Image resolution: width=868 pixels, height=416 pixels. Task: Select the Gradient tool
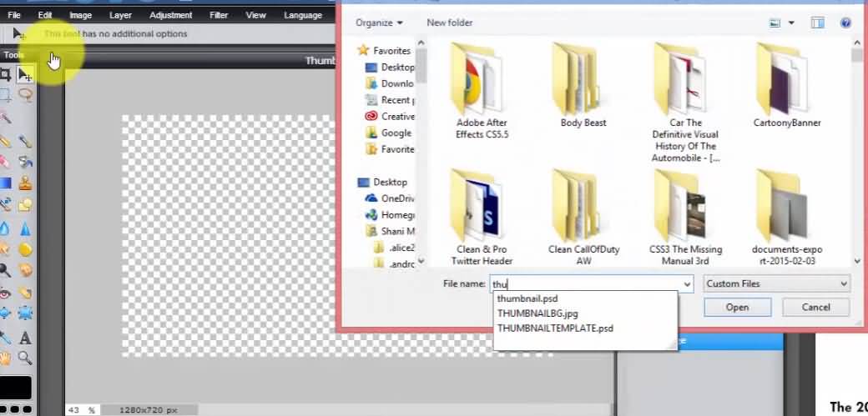click(5, 183)
